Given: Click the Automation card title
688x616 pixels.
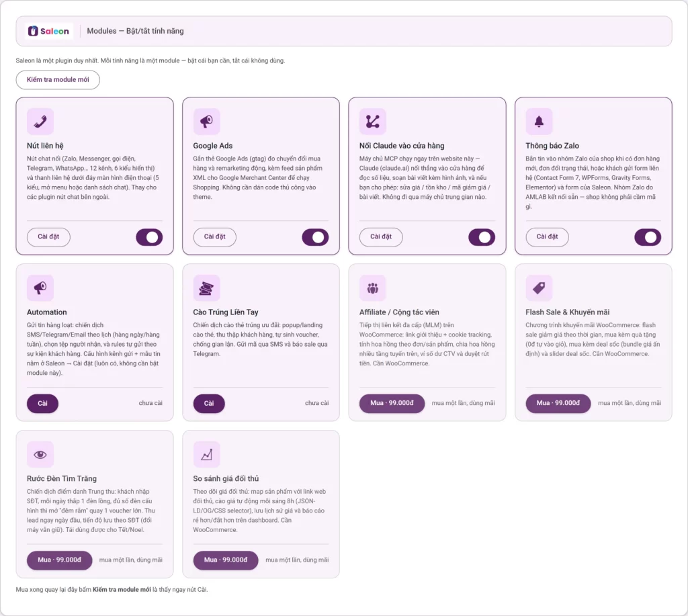Looking at the screenshot, I should pos(47,312).
